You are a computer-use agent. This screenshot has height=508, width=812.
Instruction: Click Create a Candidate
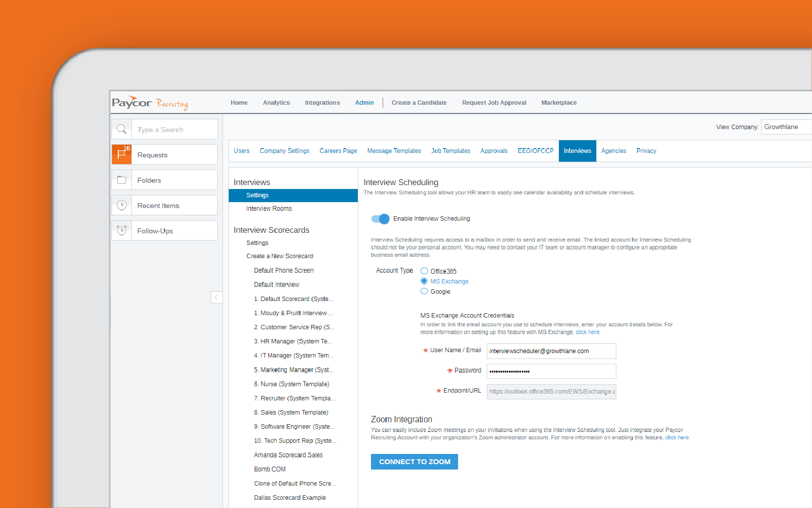(419, 103)
